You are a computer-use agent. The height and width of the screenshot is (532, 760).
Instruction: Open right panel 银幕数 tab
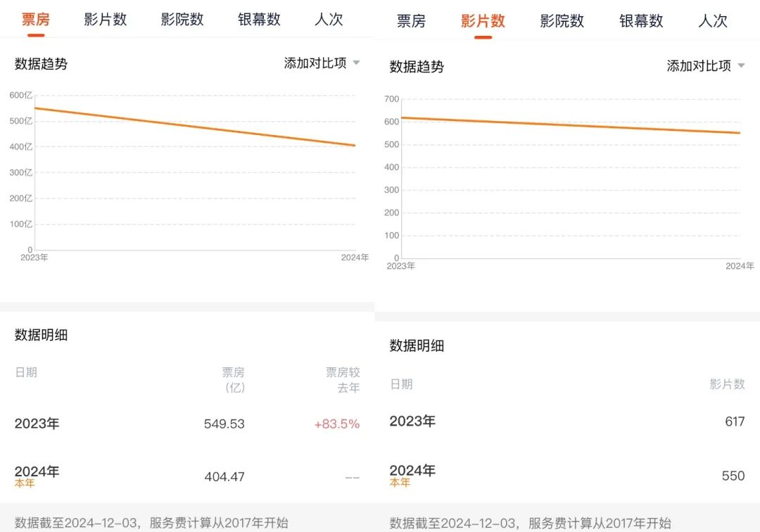[x=641, y=21]
